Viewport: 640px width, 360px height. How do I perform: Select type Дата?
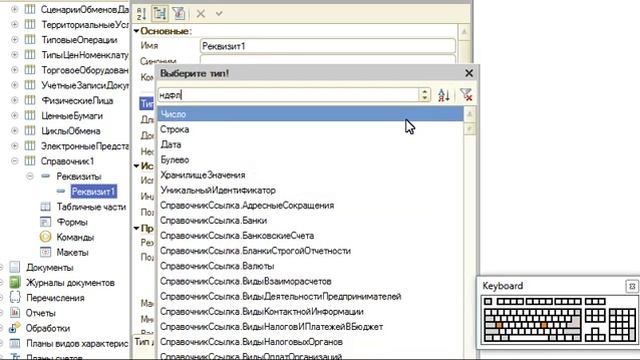click(310, 144)
